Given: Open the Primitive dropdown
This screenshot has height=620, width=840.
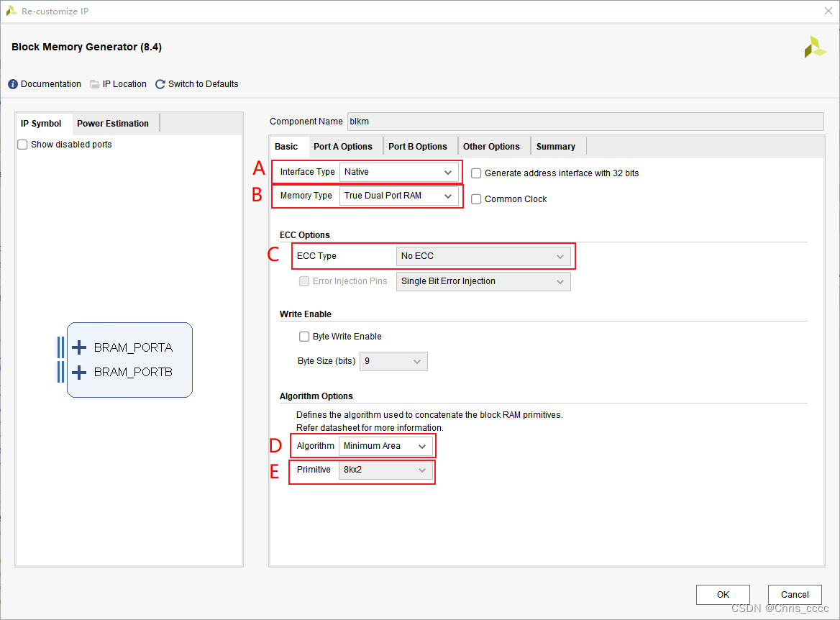Looking at the screenshot, I should pos(385,470).
